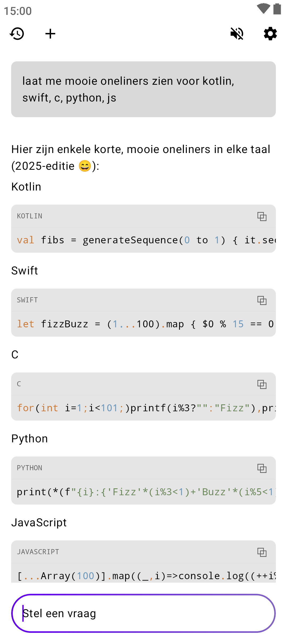The width and height of the screenshot is (287, 644).
Task: Tap the 15:00 status bar clock
Action: tap(18, 11)
